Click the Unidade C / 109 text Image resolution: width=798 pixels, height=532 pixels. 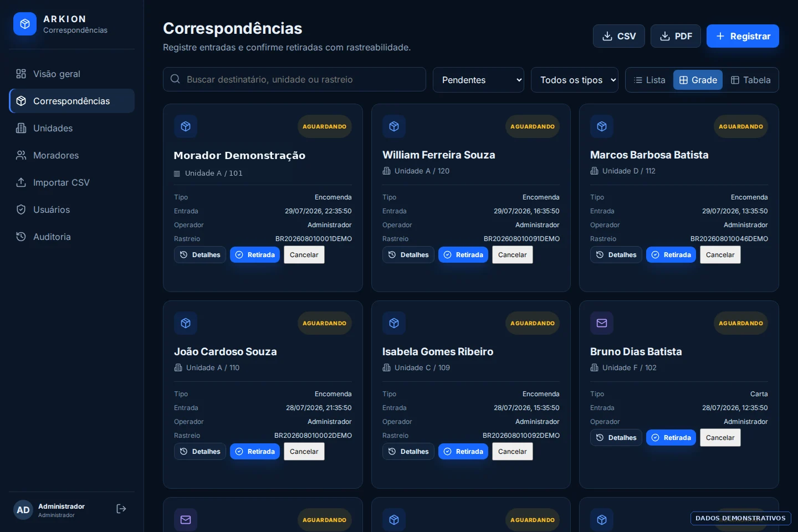coord(422,368)
